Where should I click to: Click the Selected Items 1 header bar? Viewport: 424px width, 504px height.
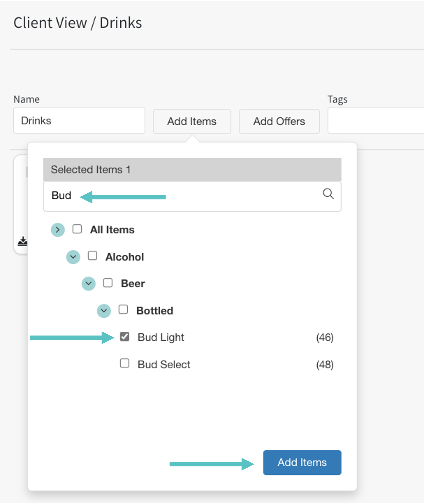pos(192,170)
